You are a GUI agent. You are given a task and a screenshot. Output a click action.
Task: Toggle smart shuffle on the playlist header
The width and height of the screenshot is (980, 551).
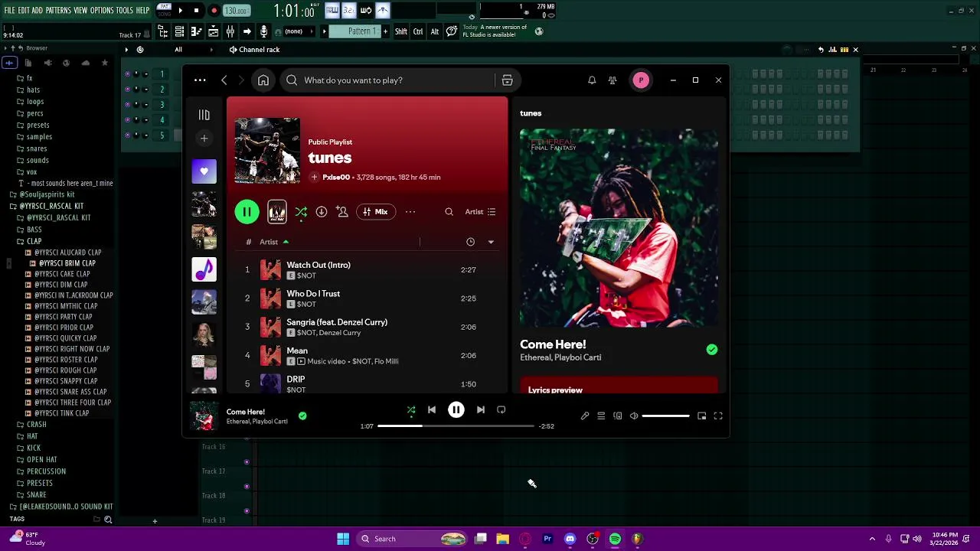[x=301, y=212]
